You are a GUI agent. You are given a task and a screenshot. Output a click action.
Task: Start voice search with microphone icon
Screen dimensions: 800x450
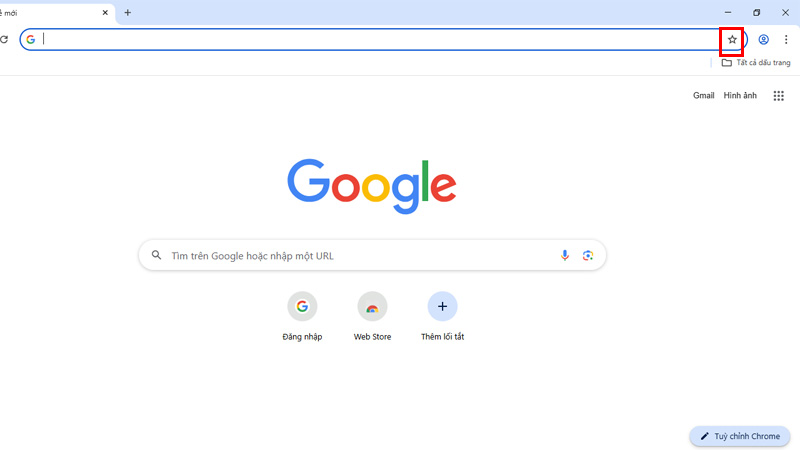pyautogui.click(x=564, y=255)
